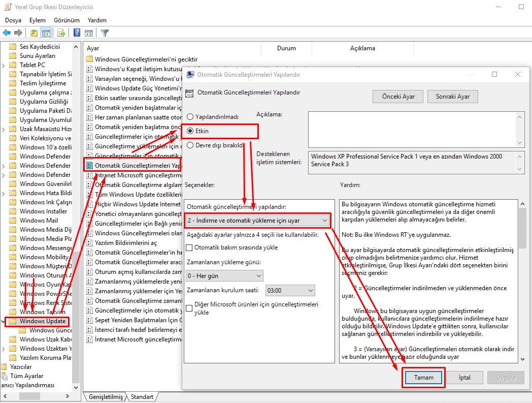Select the Sunu Ayarları tree item
This screenshot has width=532, height=403.
(38, 56)
